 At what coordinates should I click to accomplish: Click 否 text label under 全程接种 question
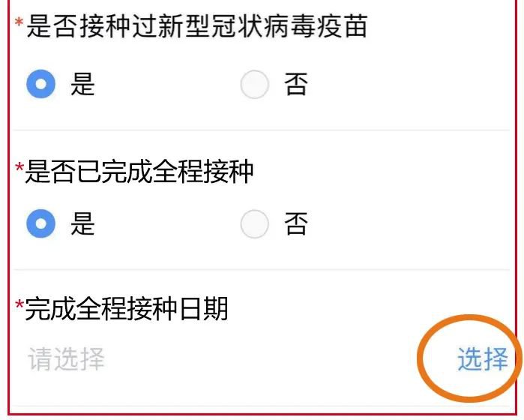pos(296,223)
